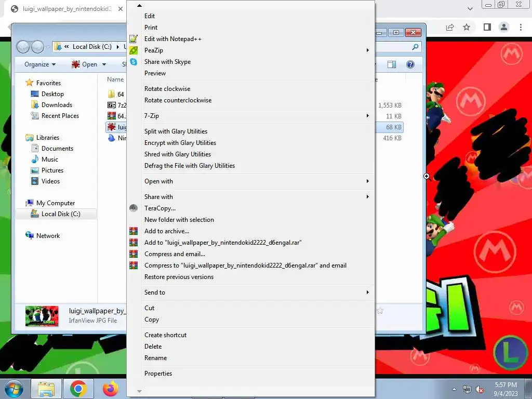Expand the Open with submenu arrow
The image size is (532, 399).
pos(367,181)
